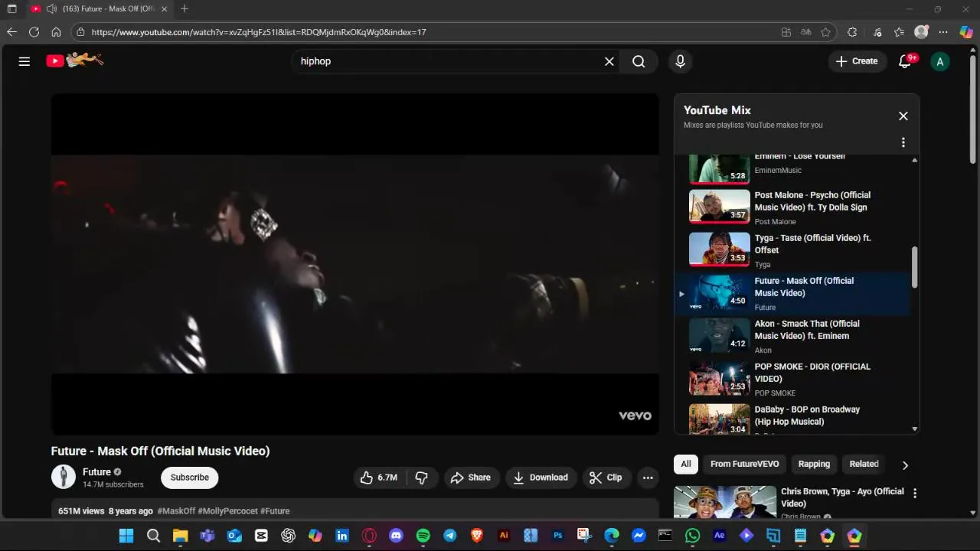Open the Clip tool for this video
The height and width of the screenshot is (551, 980).
(606, 478)
